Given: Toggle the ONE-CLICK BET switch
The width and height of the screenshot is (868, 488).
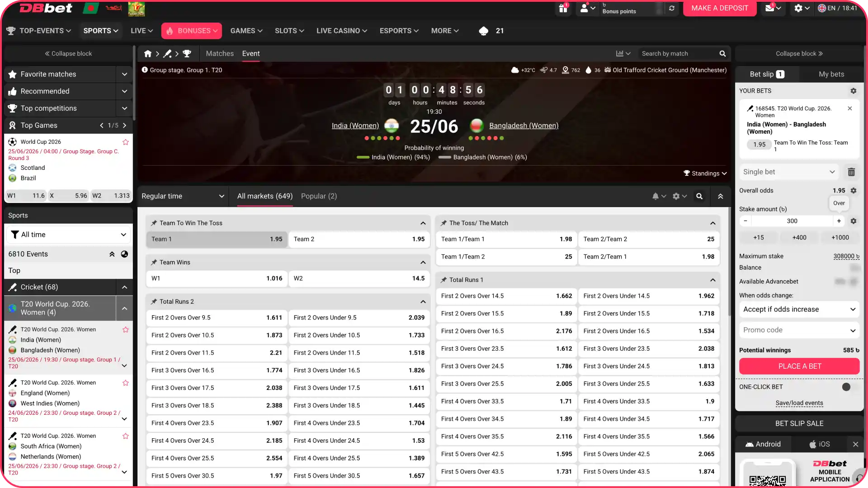Looking at the screenshot, I should click(x=850, y=387).
